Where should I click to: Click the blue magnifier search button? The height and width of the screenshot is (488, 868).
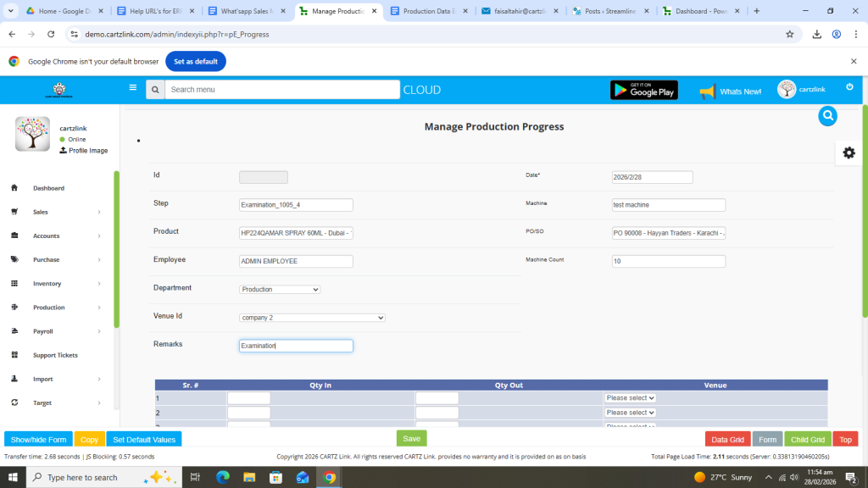pyautogui.click(x=827, y=116)
